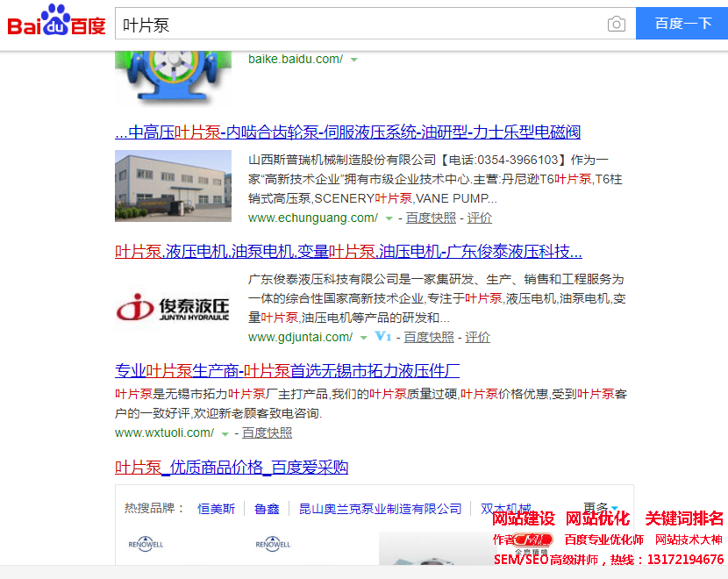
Task: Select the 鲁鑫 hot brand
Action: (267, 509)
